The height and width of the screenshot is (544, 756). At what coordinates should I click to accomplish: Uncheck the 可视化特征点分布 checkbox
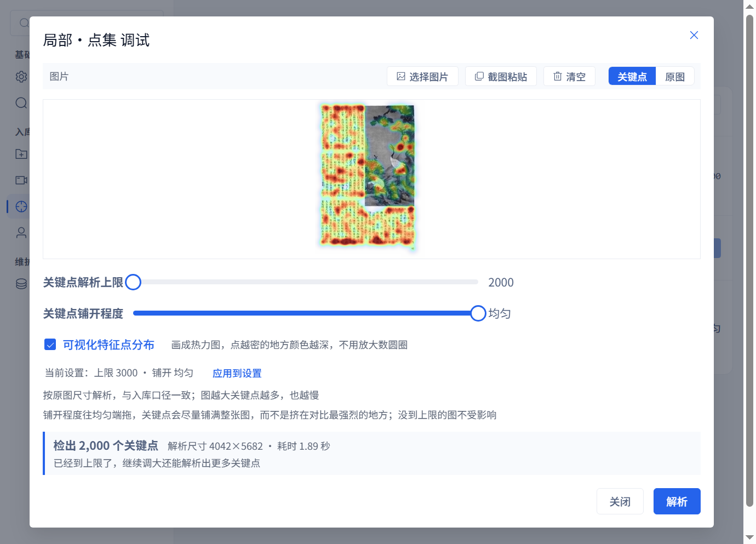[x=50, y=345]
